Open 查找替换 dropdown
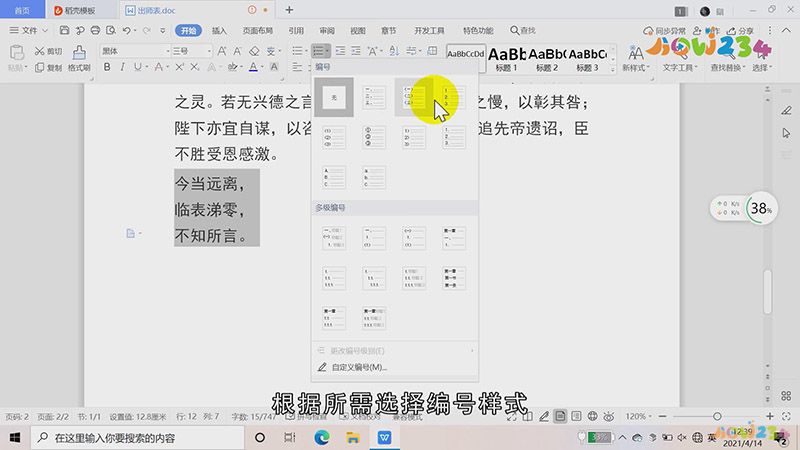This screenshot has height=450, width=800. point(727,67)
